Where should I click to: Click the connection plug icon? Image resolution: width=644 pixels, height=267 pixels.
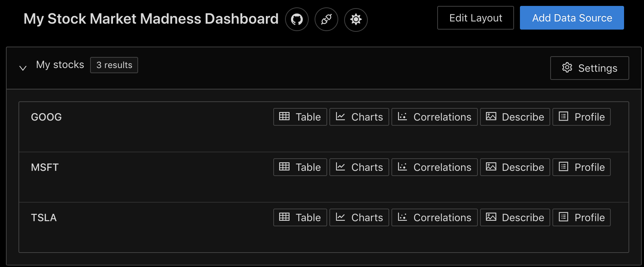(326, 19)
